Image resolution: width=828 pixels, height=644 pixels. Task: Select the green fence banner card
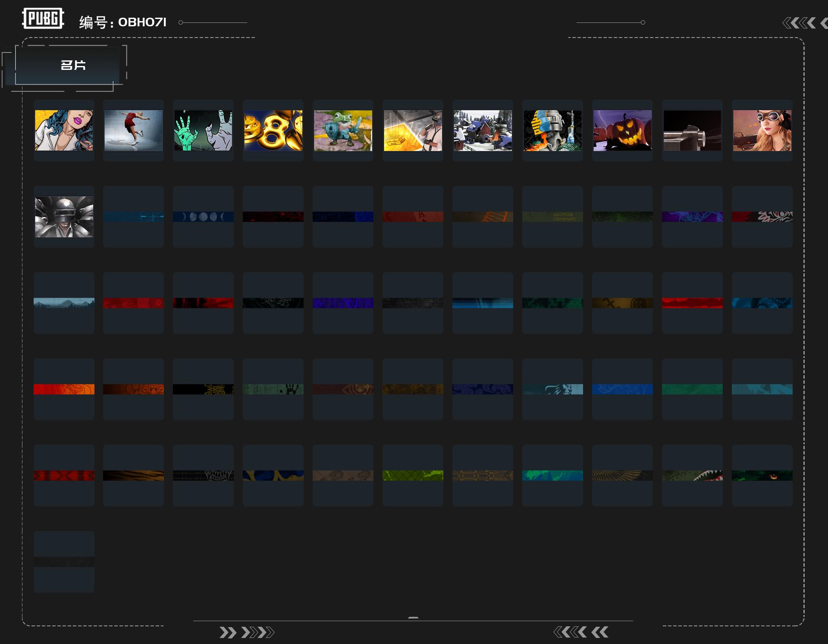pyautogui.click(x=413, y=475)
